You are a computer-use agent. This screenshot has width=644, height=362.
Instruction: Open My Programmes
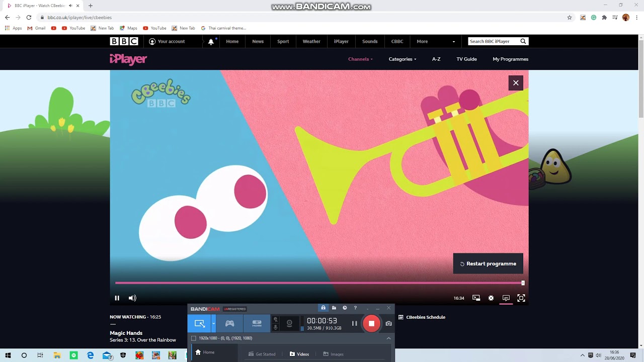pos(510,59)
